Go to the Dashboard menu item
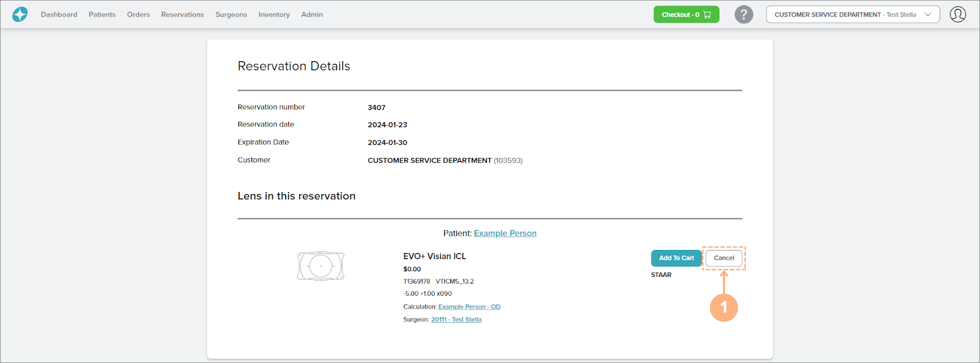The image size is (980, 363). point(59,15)
